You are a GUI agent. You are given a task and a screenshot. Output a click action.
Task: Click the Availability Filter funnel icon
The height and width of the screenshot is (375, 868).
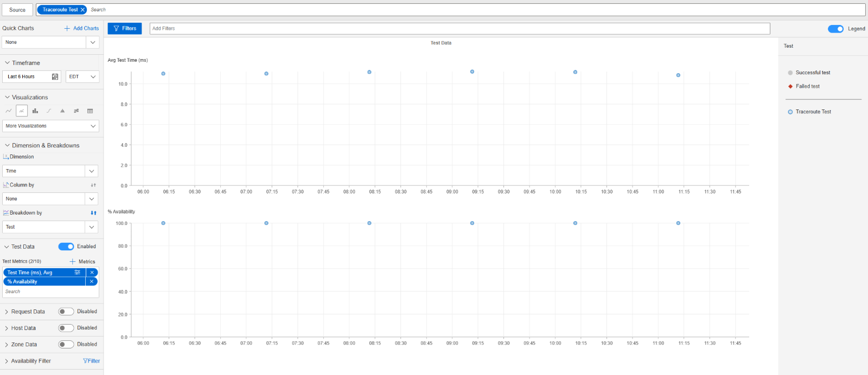85,361
